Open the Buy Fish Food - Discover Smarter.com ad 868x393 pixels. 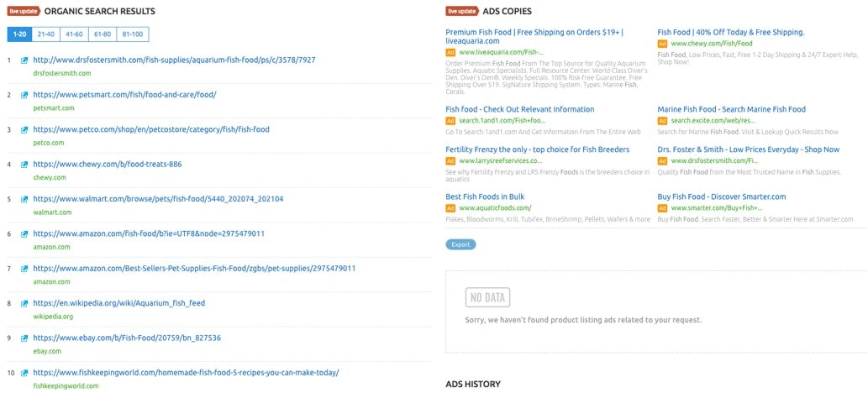pyautogui.click(x=721, y=196)
